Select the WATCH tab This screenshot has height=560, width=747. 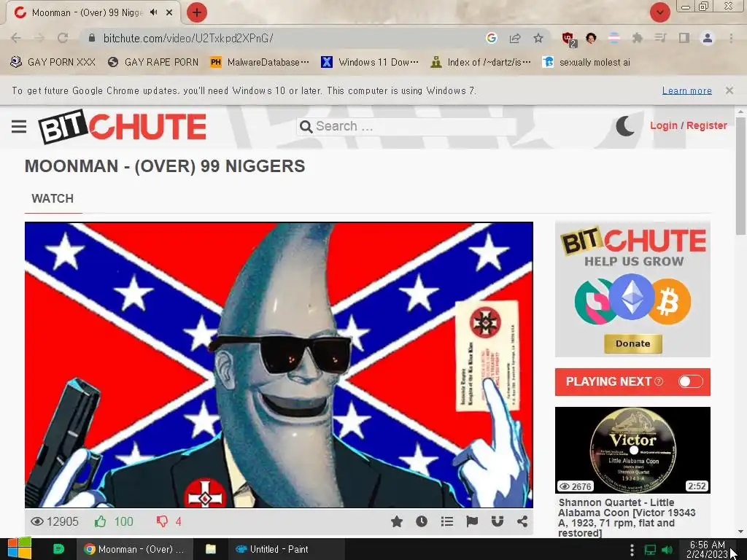(x=53, y=198)
